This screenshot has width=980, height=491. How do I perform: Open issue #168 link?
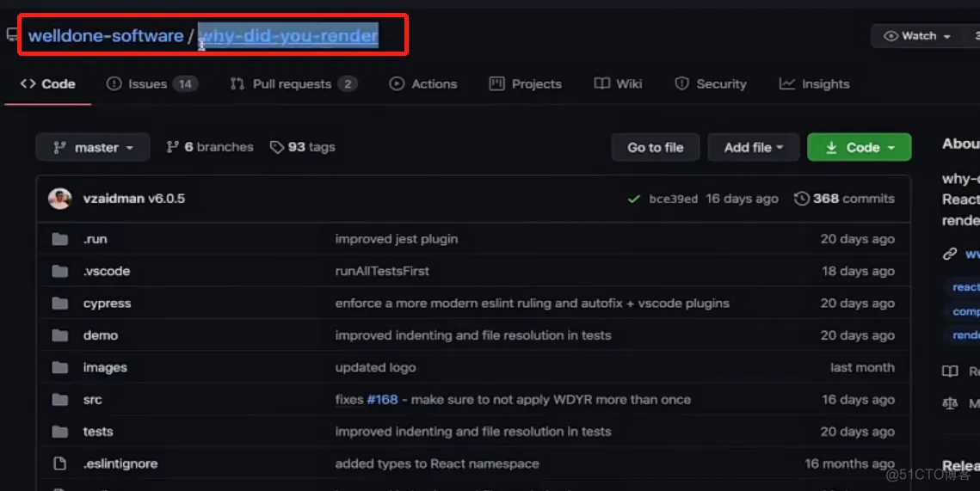(x=383, y=400)
